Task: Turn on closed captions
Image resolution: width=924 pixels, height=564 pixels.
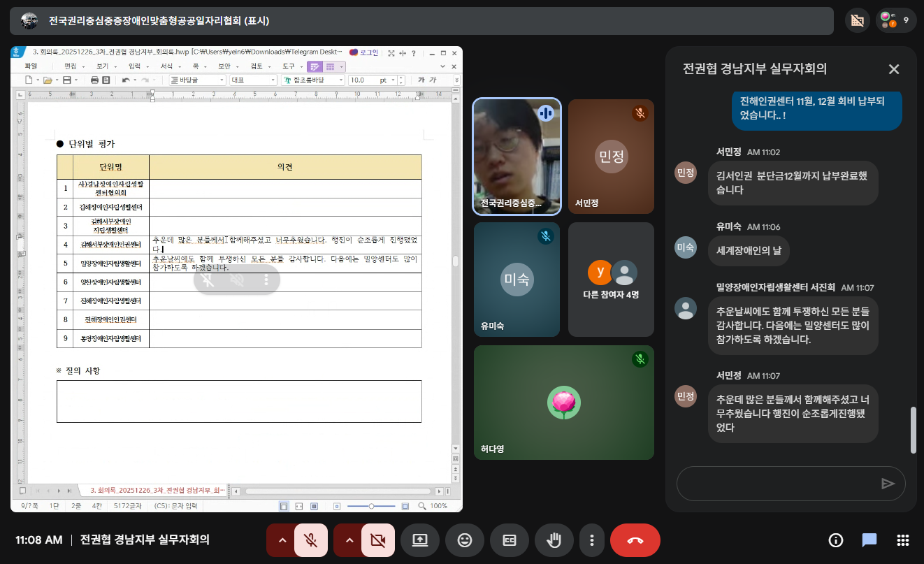Action: tap(510, 540)
